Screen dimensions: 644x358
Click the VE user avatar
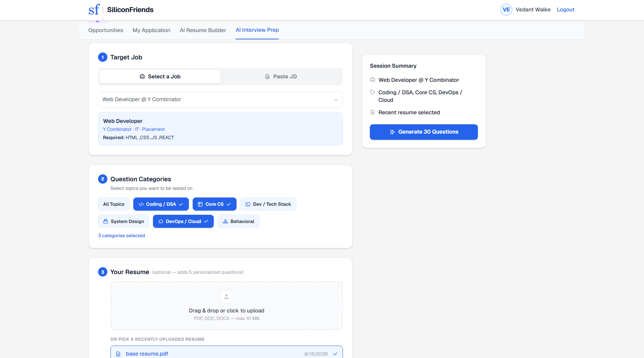(506, 10)
